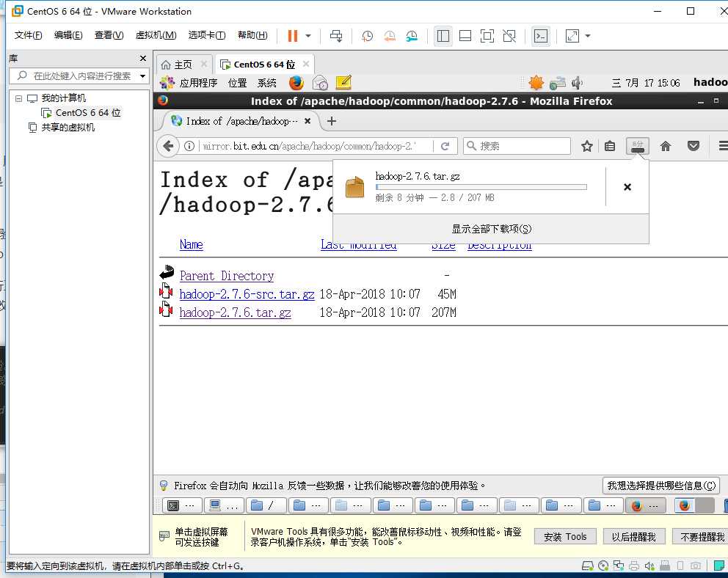Click the site info icon in Firefox URL bar
This screenshot has height=578, width=728.
click(x=189, y=146)
